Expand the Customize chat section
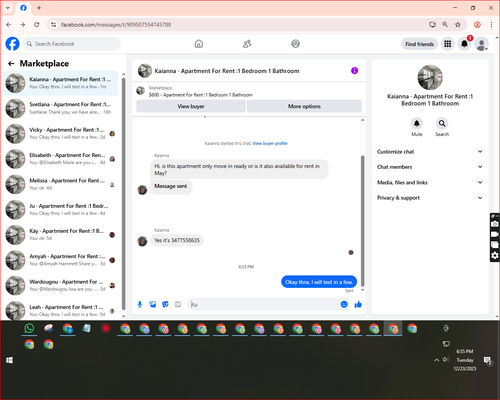500x400 pixels. (430, 152)
